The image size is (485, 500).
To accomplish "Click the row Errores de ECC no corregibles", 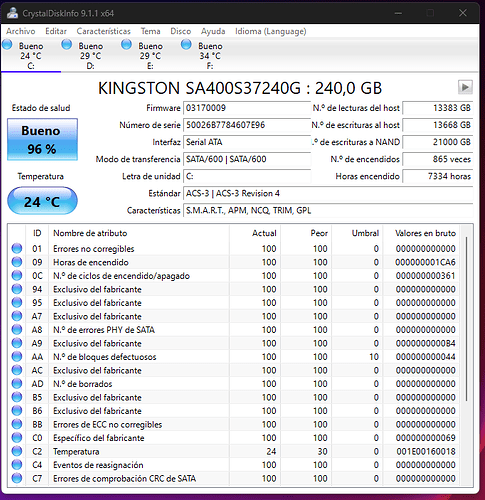I will [233, 424].
